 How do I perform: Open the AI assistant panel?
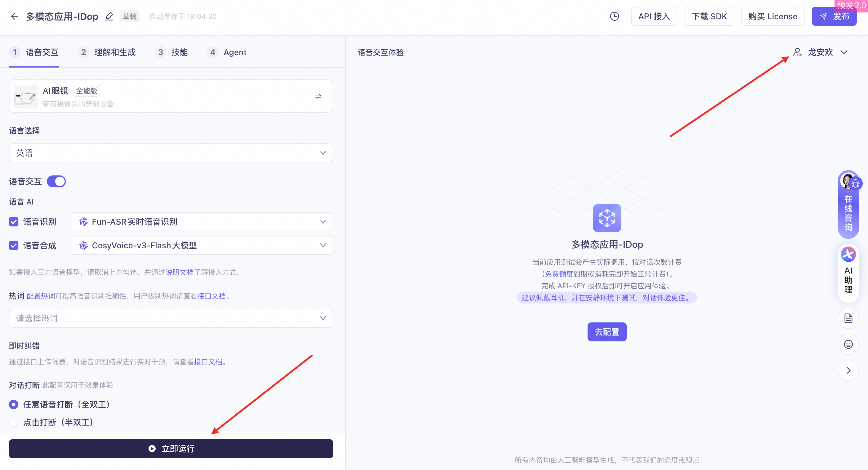[x=848, y=273]
